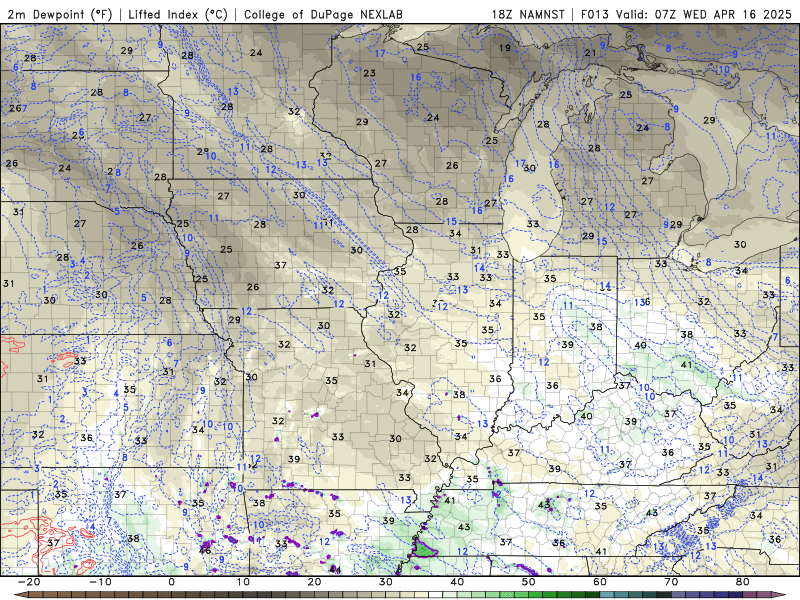Click the "F013" forecast hour text
This screenshot has width=800, height=600.
[x=594, y=14]
